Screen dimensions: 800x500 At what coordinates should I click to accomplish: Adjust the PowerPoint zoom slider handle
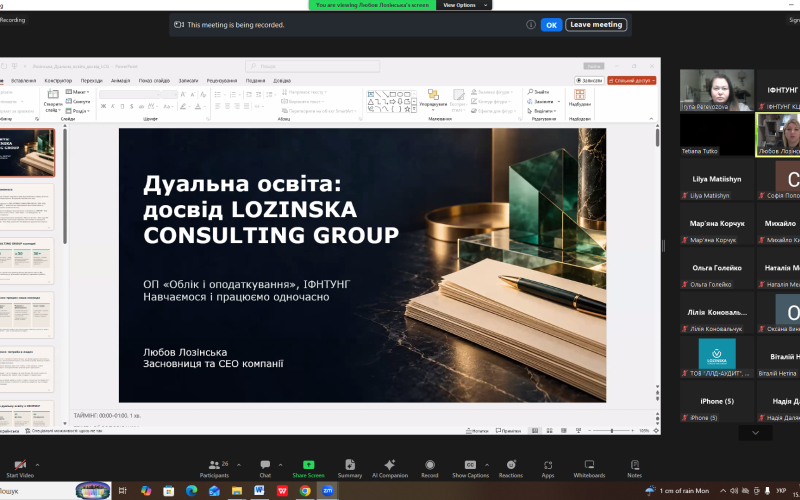click(x=612, y=431)
